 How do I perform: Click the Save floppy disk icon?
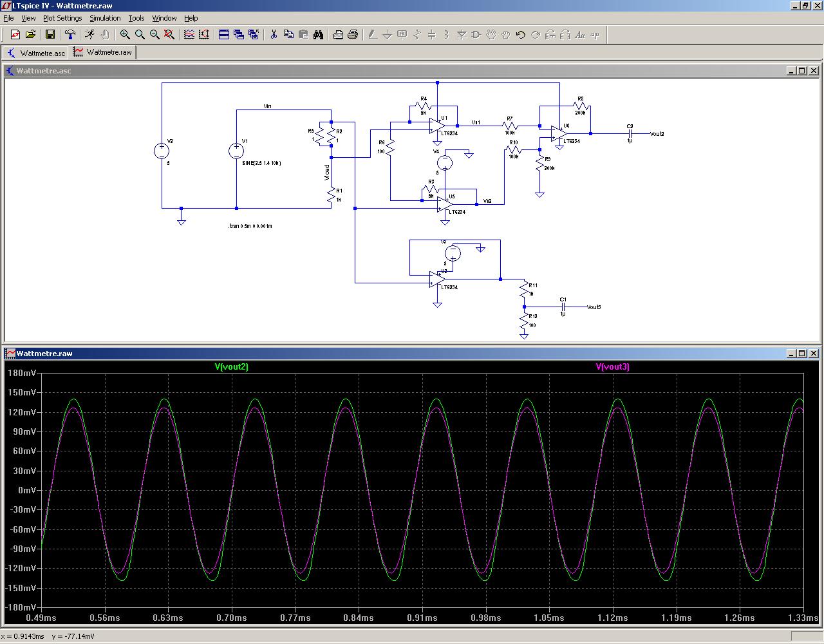coord(50,35)
